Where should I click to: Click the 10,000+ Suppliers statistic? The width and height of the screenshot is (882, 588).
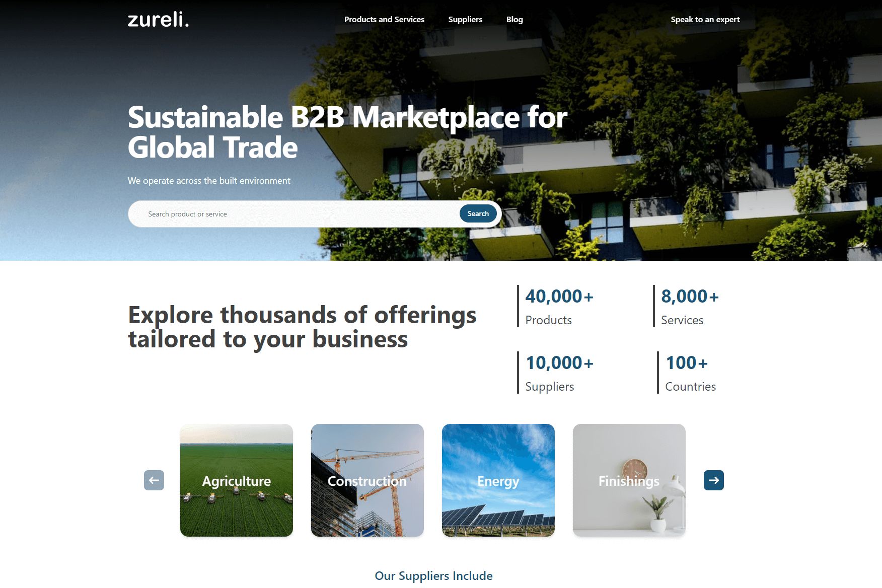coord(559,372)
